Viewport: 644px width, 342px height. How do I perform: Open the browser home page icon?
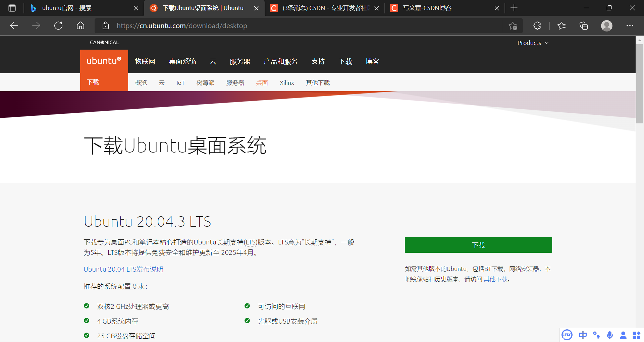80,26
